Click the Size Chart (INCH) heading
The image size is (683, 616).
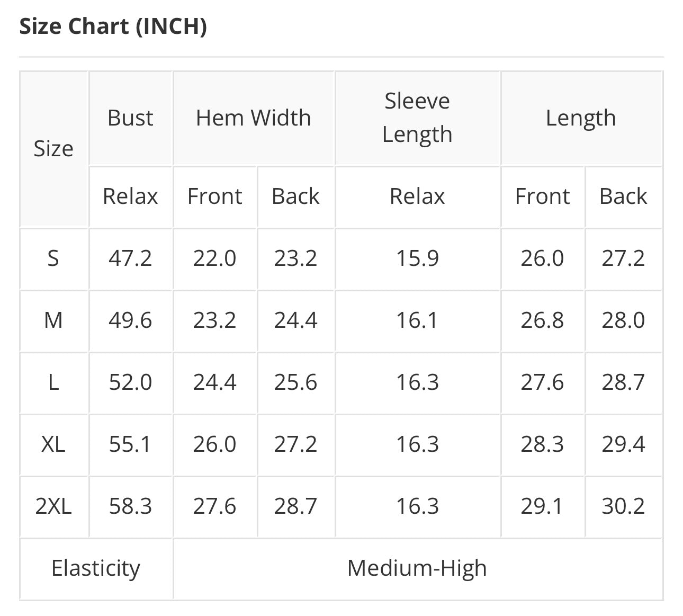click(x=113, y=26)
